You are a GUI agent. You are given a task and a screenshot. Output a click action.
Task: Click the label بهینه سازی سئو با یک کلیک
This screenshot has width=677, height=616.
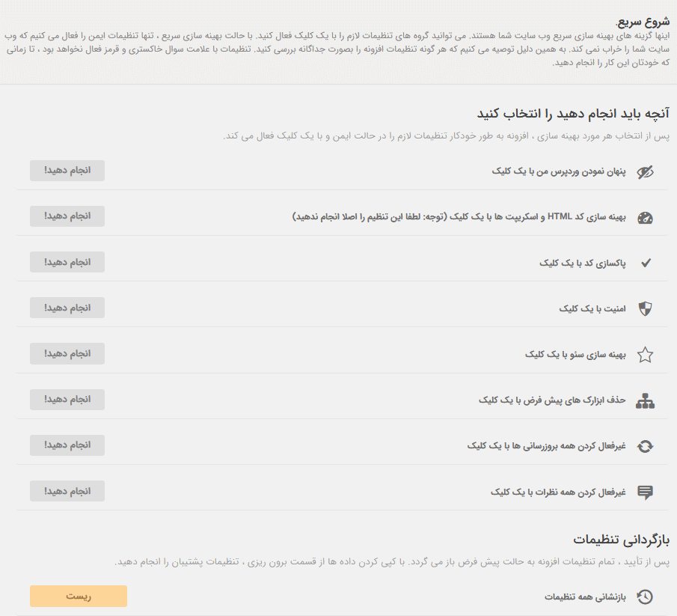click(575, 355)
